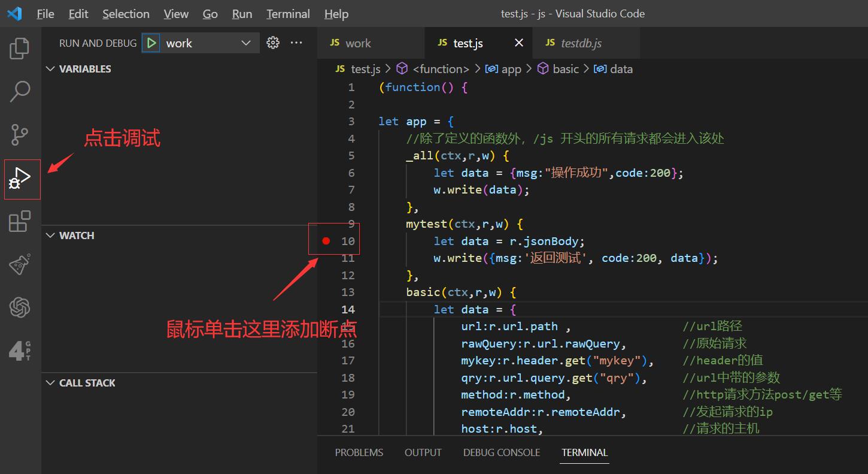The height and width of the screenshot is (474, 868).
Task: Open the data breadcrumb
Action: click(613, 69)
